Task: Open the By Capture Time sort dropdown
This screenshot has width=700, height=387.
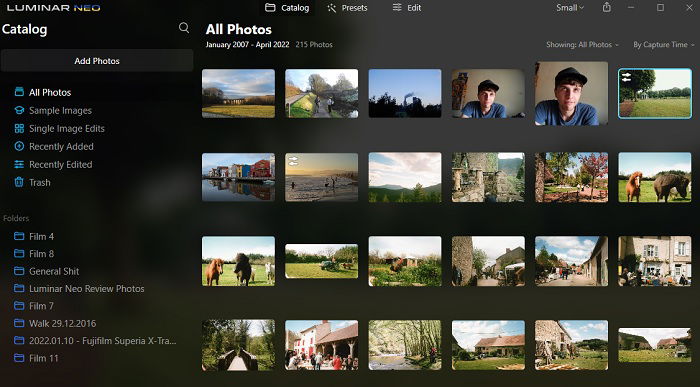Action: 664,45
